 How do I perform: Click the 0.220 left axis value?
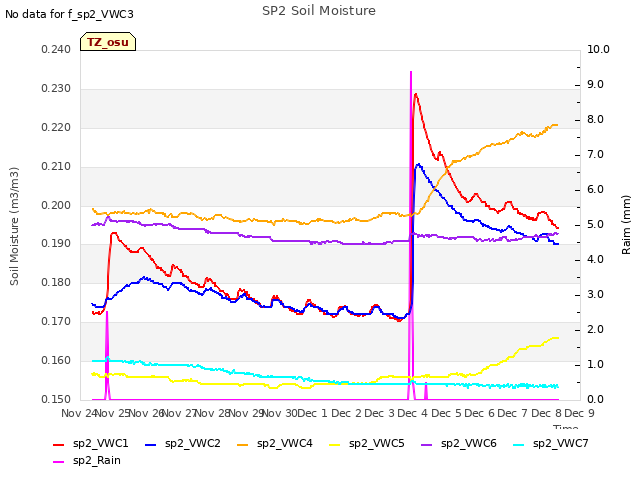(x=56, y=128)
